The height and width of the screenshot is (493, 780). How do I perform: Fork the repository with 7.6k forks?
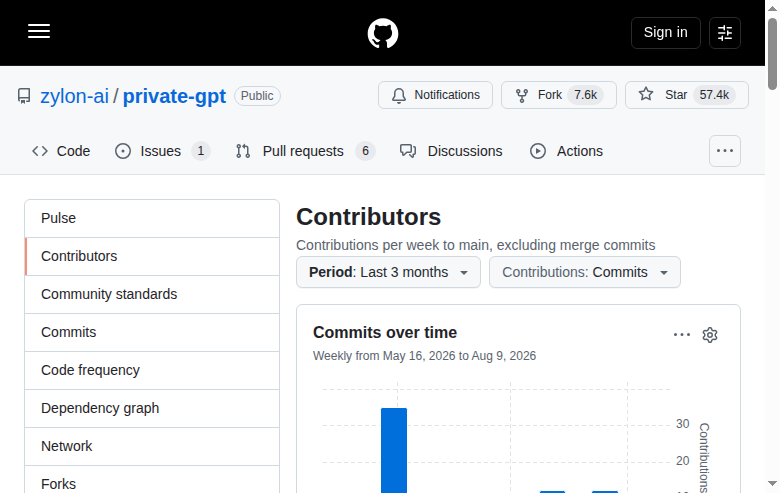[x=559, y=95]
